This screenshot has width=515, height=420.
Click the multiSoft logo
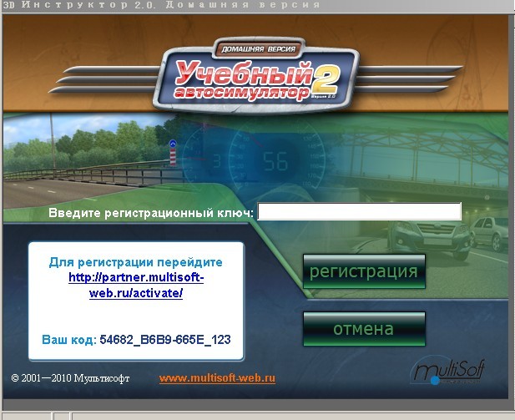click(447, 372)
